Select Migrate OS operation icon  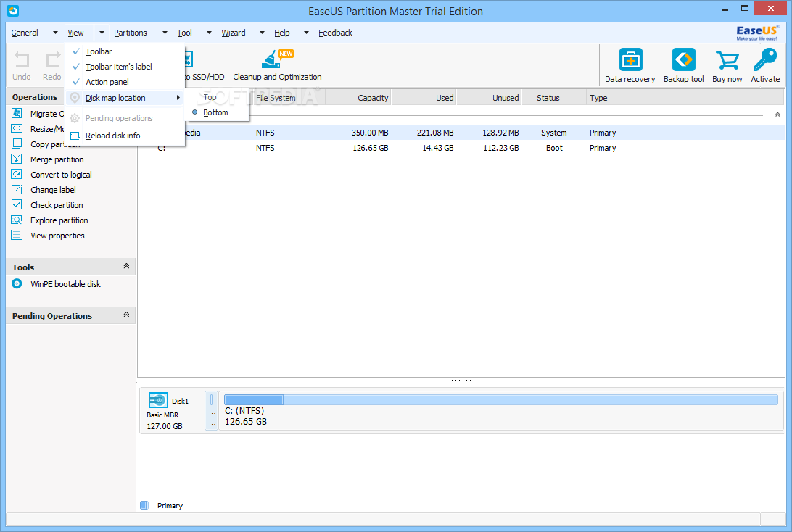pyautogui.click(x=17, y=113)
